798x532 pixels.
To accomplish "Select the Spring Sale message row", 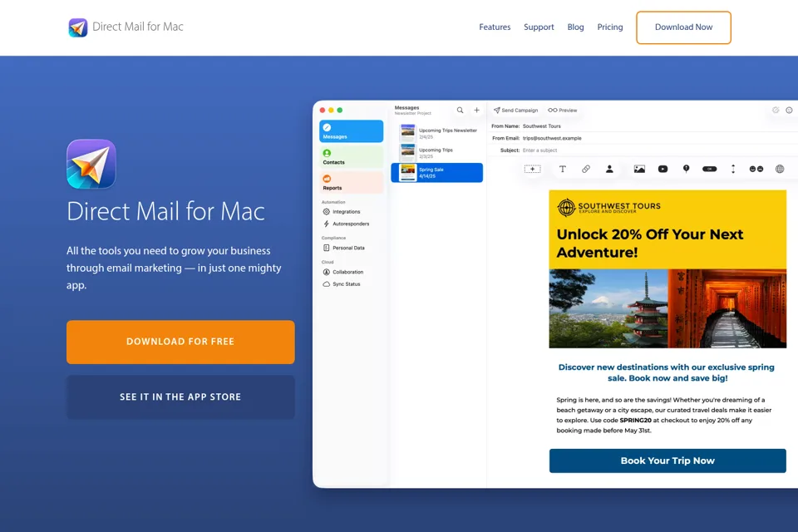I will 437,173.
